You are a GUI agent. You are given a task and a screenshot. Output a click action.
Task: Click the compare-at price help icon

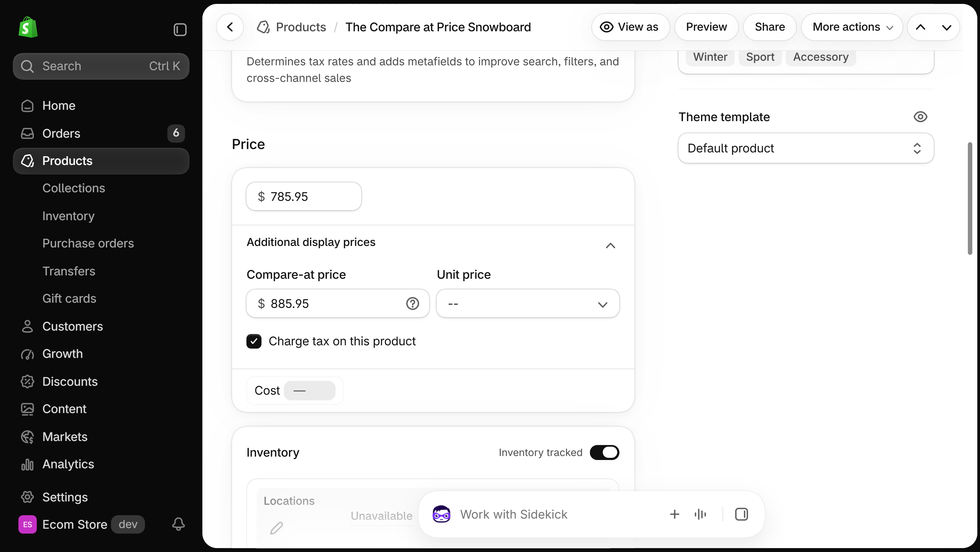click(x=412, y=304)
